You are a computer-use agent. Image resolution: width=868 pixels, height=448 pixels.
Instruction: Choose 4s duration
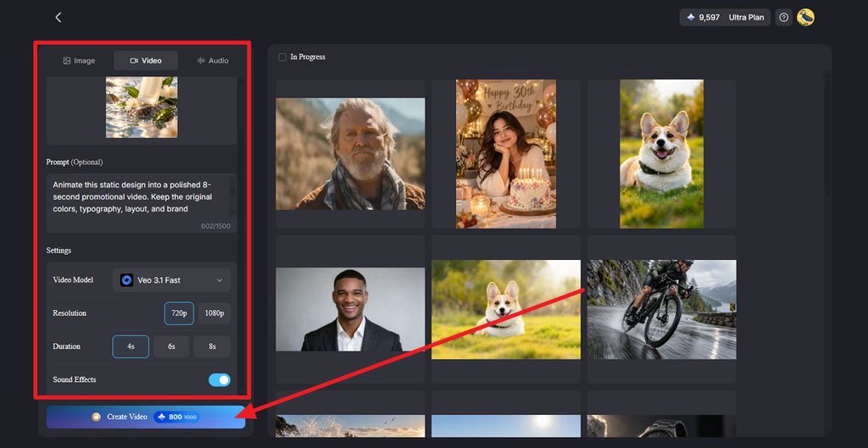[131, 346]
